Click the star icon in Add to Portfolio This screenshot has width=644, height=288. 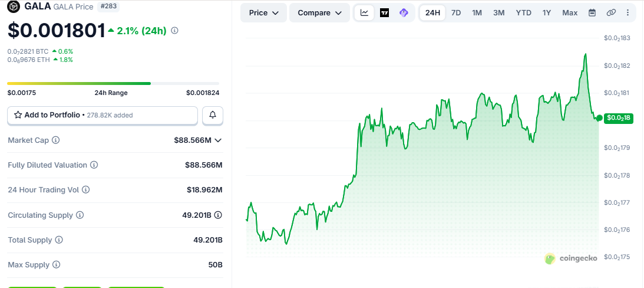click(18, 115)
